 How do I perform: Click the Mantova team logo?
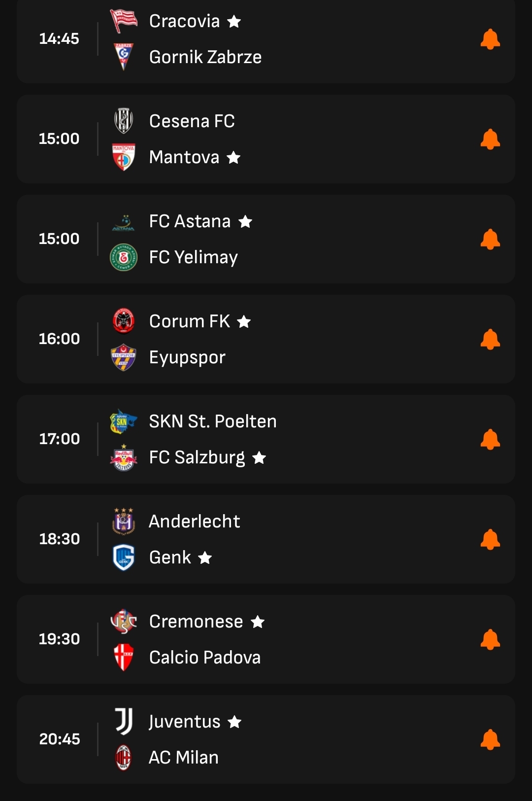(x=123, y=157)
